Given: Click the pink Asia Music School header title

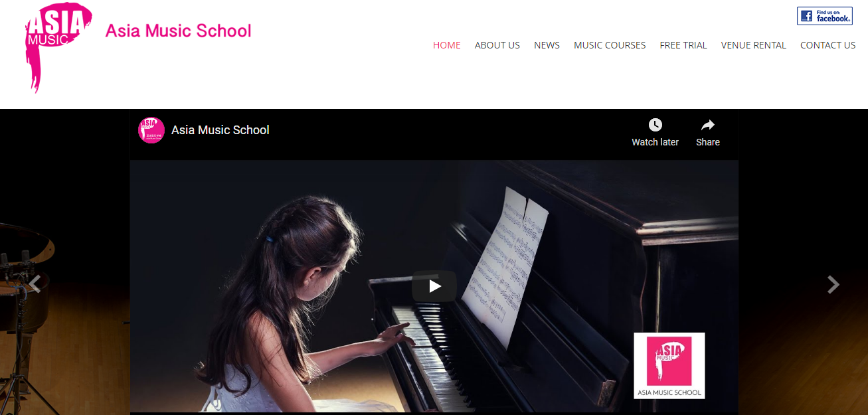Looking at the screenshot, I should (179, 31).
